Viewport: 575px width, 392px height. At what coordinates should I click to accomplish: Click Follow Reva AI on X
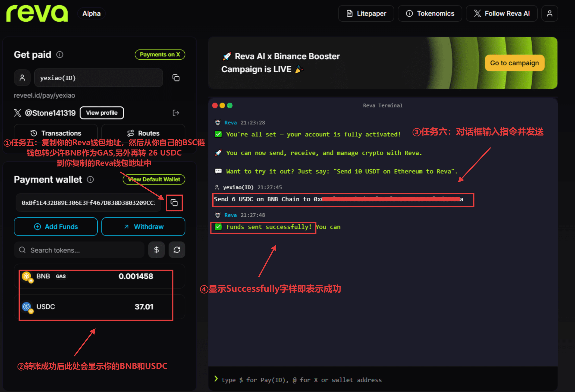pyautogui.click(x=502, y=13)
